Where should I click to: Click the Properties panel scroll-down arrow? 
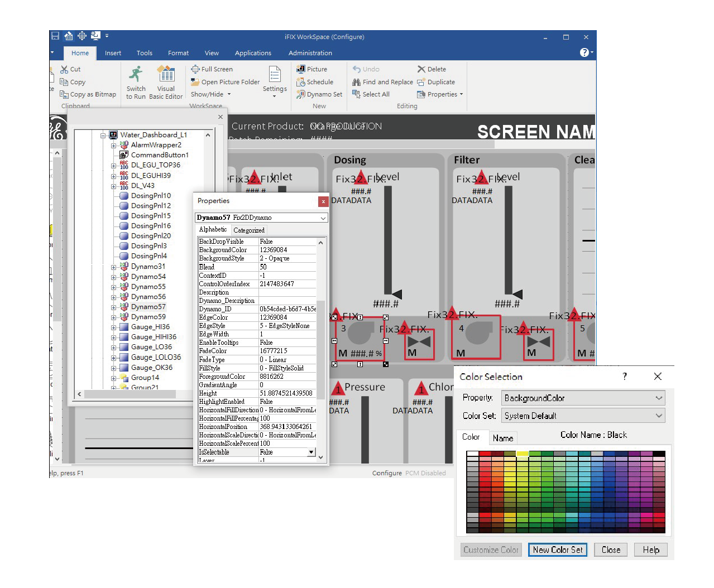(321, 457)
